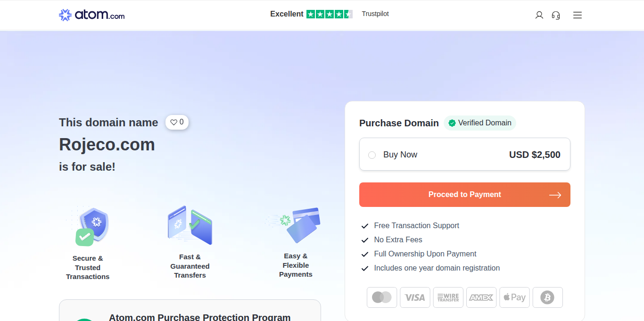Click the Fast & Guaranteed Transfers icon
The height and width of the screenshot is (321, 644).
click(190, 225)
